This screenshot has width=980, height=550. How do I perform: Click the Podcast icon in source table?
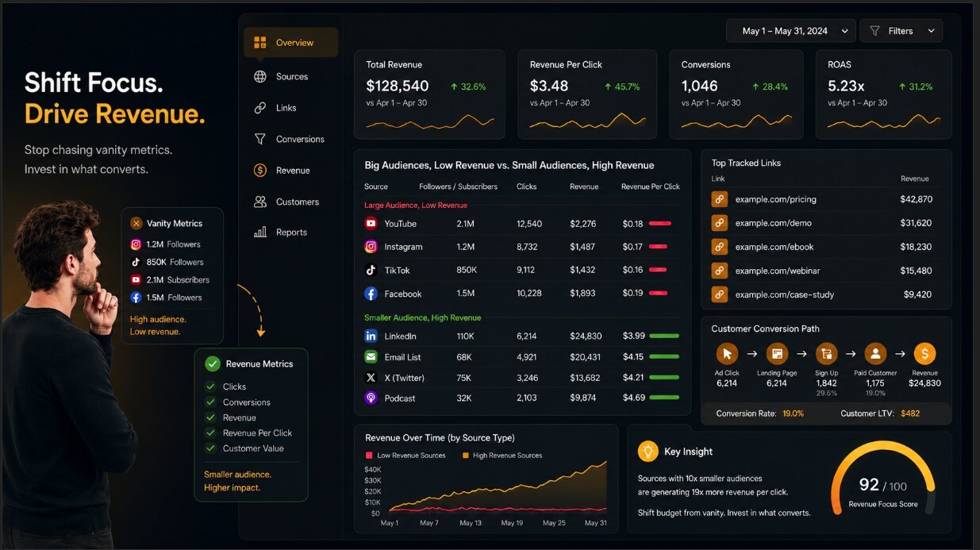(x=371, y=398)
